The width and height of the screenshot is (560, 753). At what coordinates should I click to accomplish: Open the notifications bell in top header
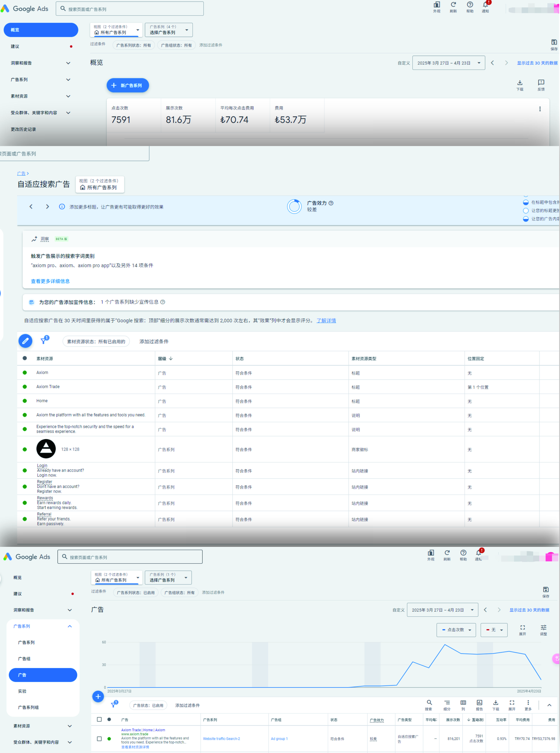click(485, 5)
